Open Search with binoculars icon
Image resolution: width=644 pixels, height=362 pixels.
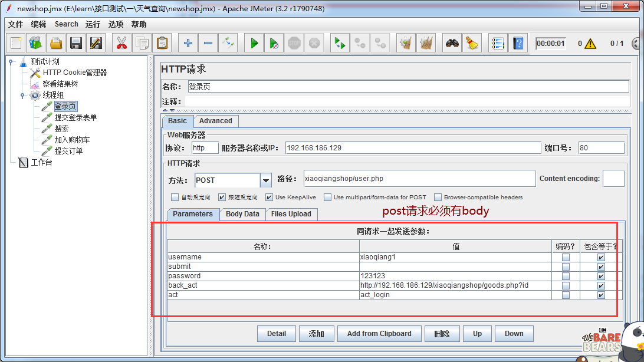tap(452, 43)
